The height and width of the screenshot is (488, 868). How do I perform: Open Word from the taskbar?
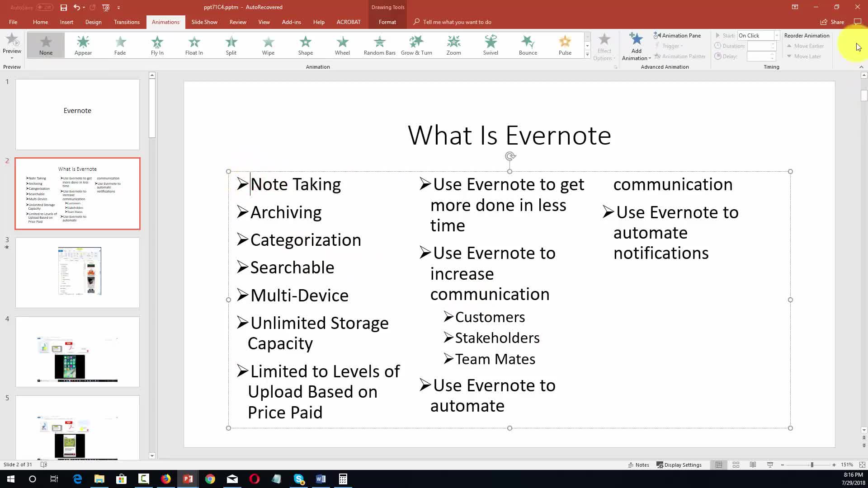(321, 479)
